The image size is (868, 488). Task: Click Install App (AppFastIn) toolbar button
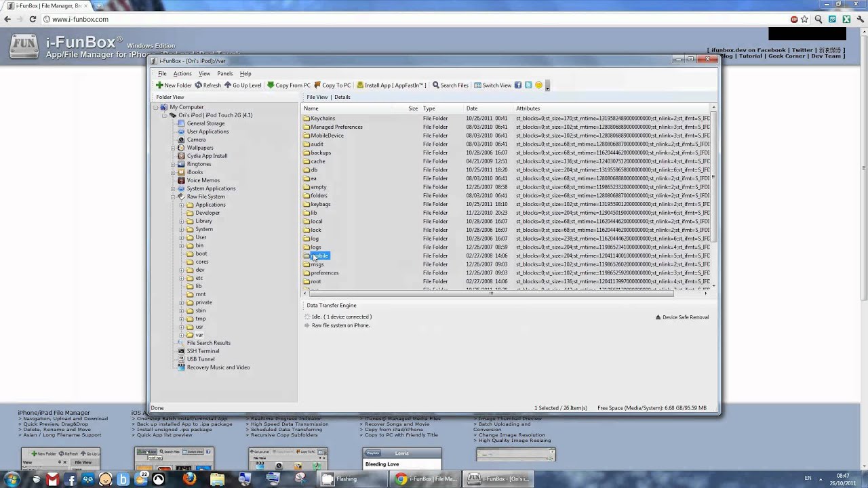(391, 85)
